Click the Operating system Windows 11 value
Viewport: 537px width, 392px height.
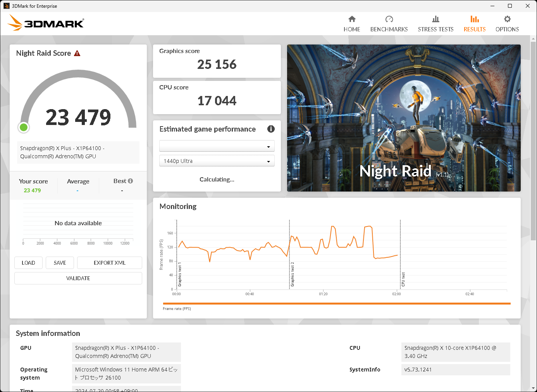[x=126, y=374]
